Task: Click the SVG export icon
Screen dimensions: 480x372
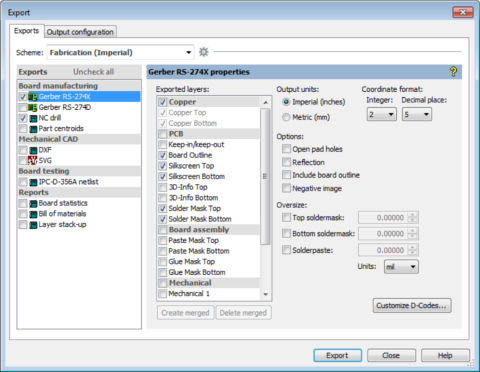Action: pos(33,161)
